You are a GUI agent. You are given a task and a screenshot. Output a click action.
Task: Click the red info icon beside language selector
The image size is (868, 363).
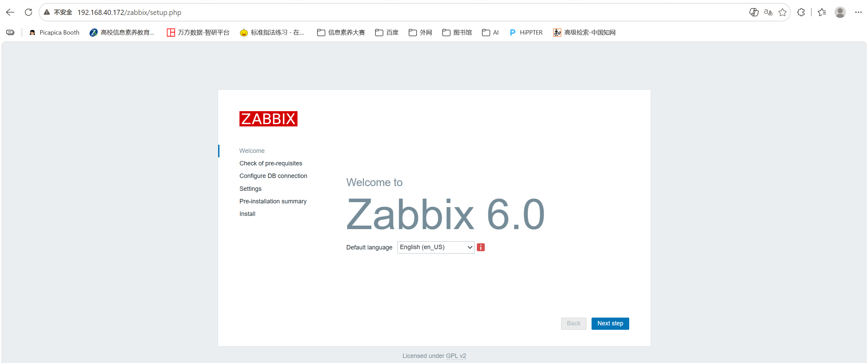click(481, 247)
